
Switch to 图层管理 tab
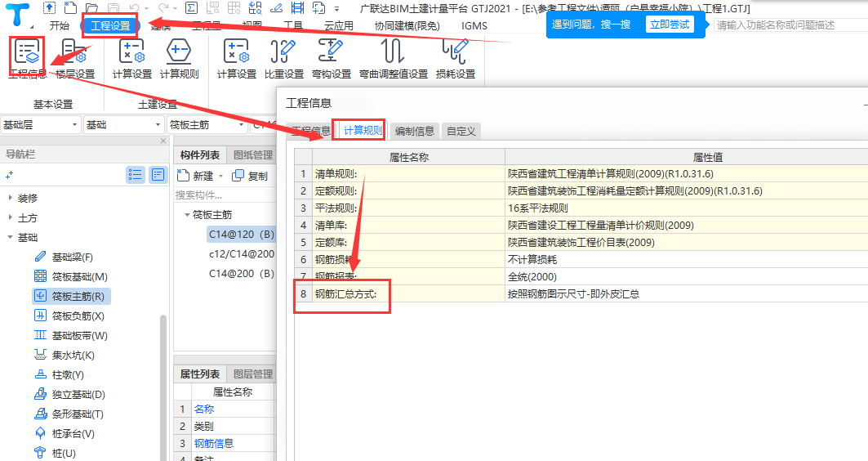(253, 374)
